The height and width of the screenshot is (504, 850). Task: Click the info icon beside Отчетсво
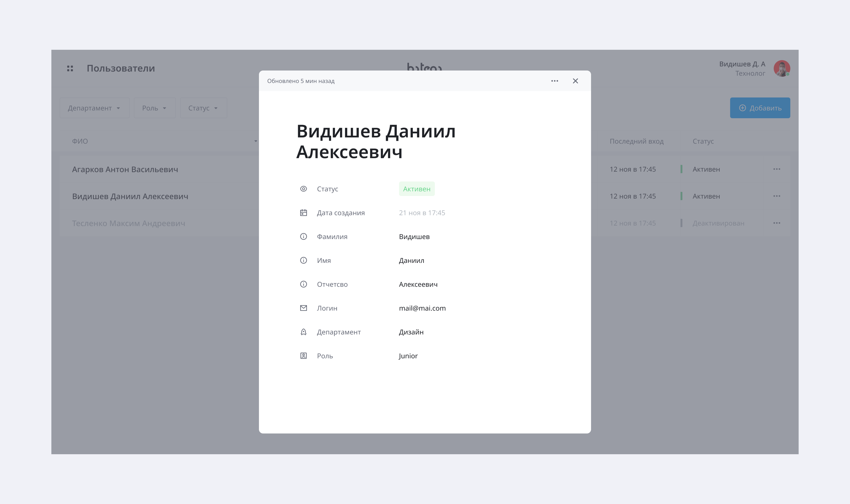point(303,284)
